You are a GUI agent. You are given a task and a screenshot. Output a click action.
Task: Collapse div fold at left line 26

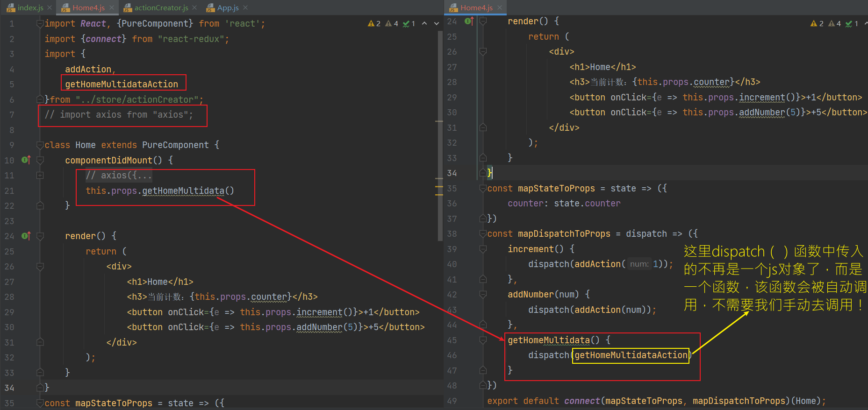[x=40, y=267]
